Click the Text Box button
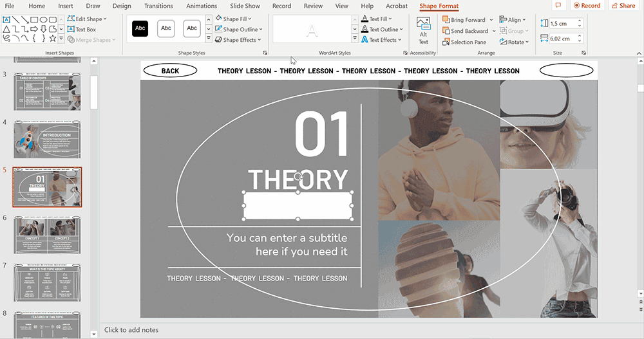The image size is (644, 339). pyautogui.click(x=81, y=30)
